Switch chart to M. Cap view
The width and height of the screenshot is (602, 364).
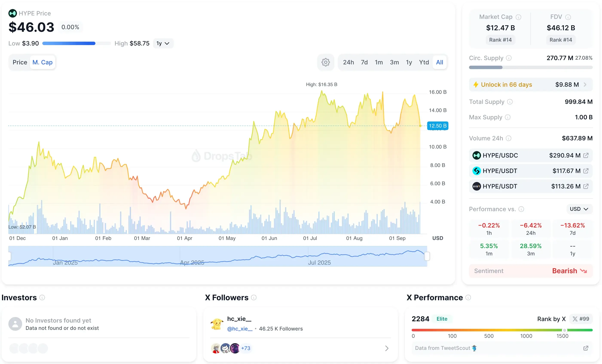coord(43,62)
